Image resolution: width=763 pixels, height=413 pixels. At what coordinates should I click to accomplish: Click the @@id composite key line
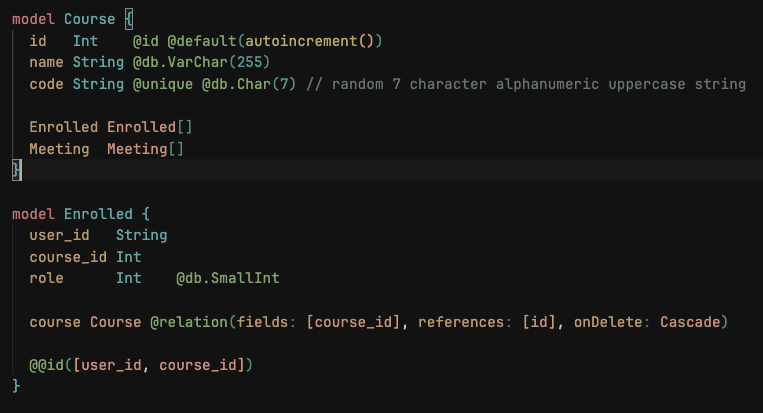click(141, 365)
